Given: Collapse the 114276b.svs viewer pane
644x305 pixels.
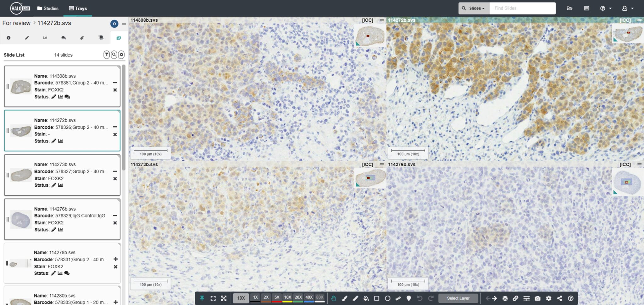Looking at the screenshot, I should click(639, 164).
